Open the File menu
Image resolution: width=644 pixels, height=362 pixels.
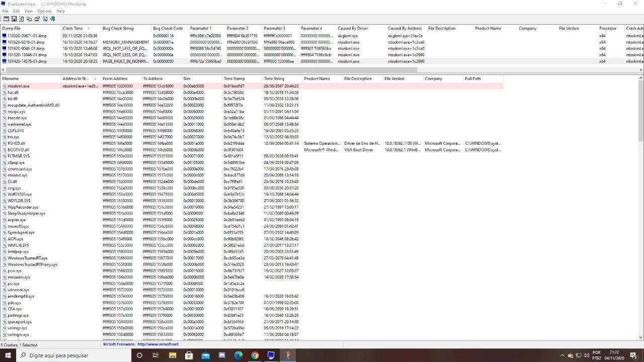(5, 11)
